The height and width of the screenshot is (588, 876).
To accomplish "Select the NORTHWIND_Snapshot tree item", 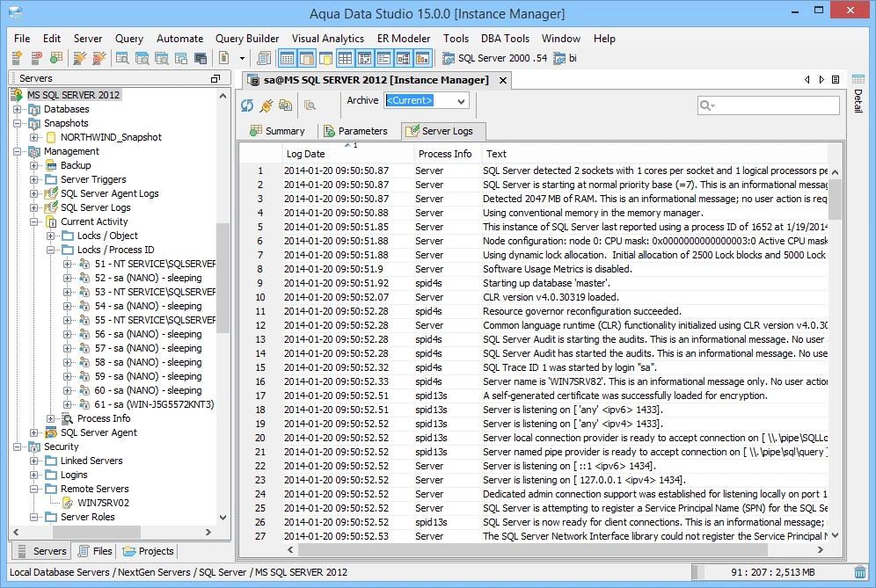I will coord(110,137).
